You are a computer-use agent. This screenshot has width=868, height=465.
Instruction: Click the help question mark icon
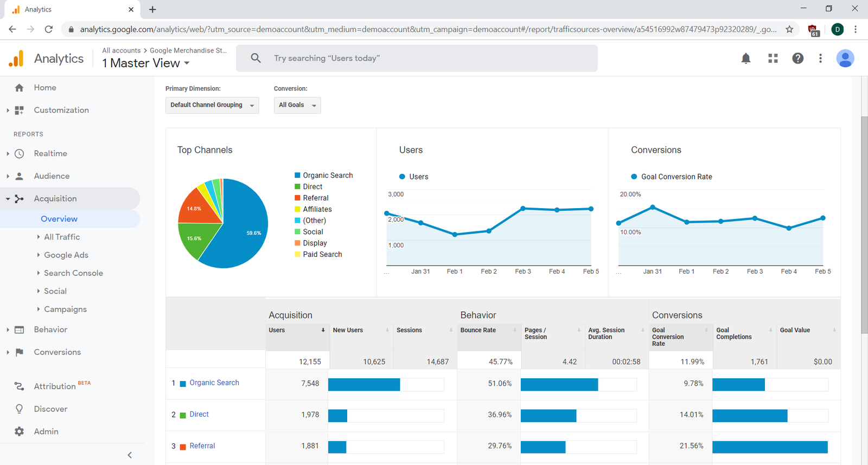point(797,59)
